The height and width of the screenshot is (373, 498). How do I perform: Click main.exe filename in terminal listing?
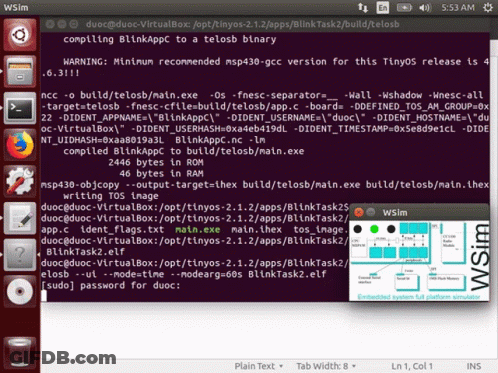(x=197, y=230)
